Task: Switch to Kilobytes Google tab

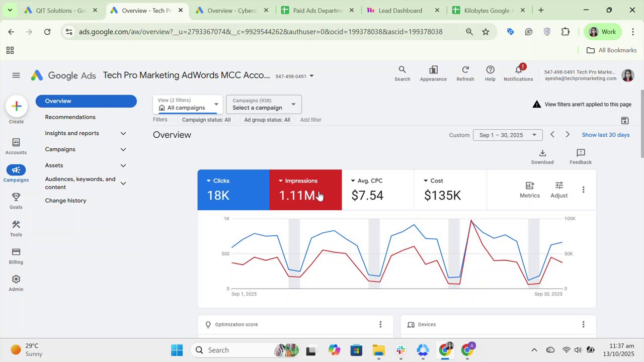Action: 490,10
